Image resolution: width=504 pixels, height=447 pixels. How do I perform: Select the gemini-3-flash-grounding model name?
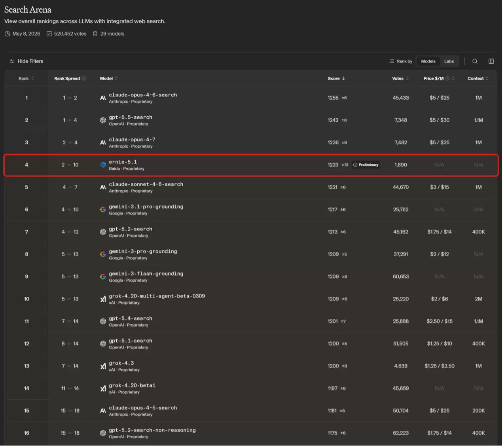click(146, 274)
